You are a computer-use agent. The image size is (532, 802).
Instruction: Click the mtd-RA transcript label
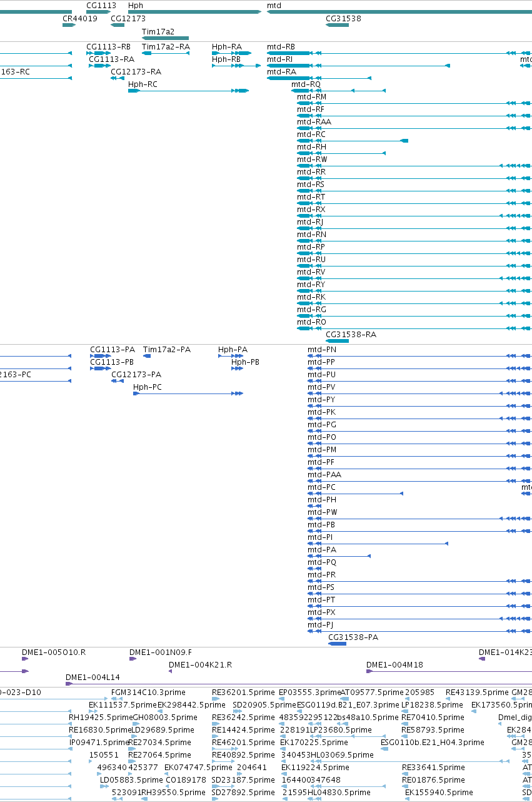point(281,72)
